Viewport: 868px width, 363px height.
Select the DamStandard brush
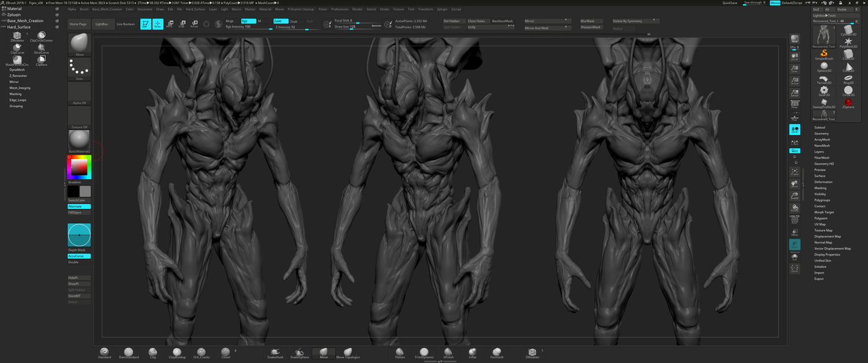(128, 353)
